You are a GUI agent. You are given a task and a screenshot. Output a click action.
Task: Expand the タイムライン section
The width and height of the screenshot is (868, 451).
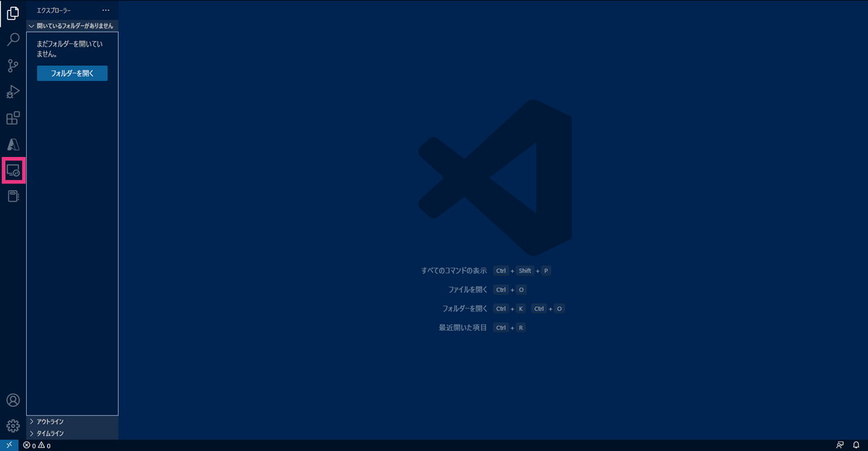[x=72, y=433]
